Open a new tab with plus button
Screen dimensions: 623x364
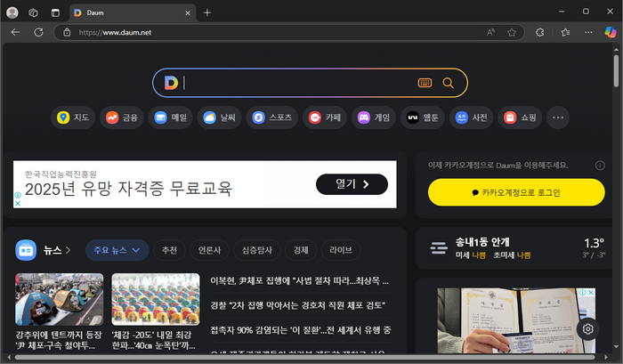[x=207, y=12]
